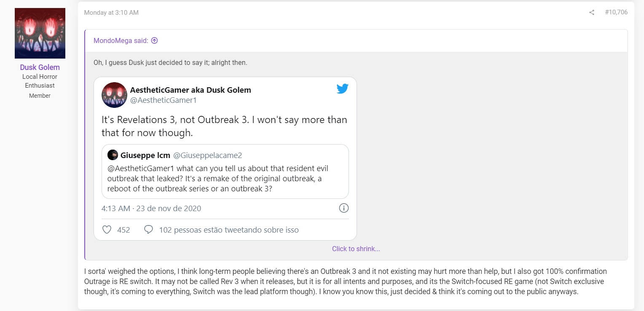Open the post permalink #10,706

(616, 13)
